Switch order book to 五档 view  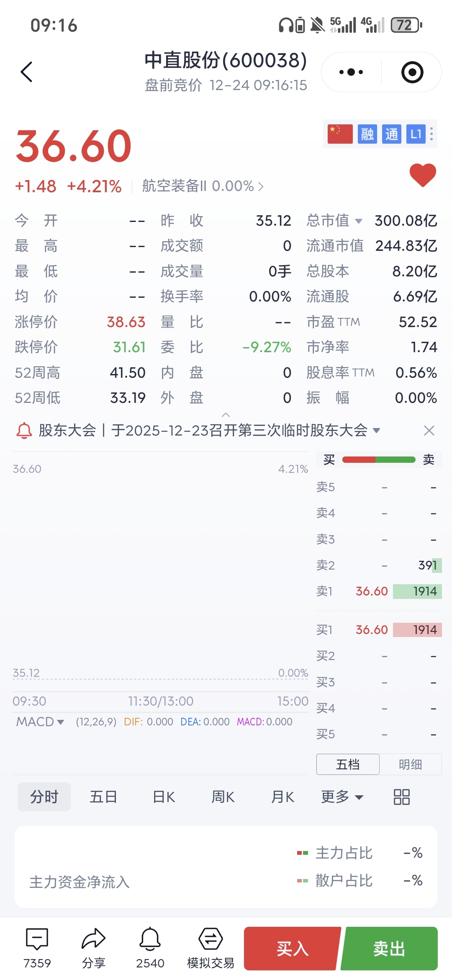tap(348, 764)
